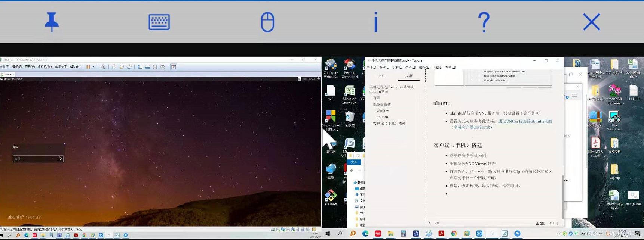Click the VMware console view icon
Image resolution: width=644 pixels, height=240 pixels.
(174, 67)
